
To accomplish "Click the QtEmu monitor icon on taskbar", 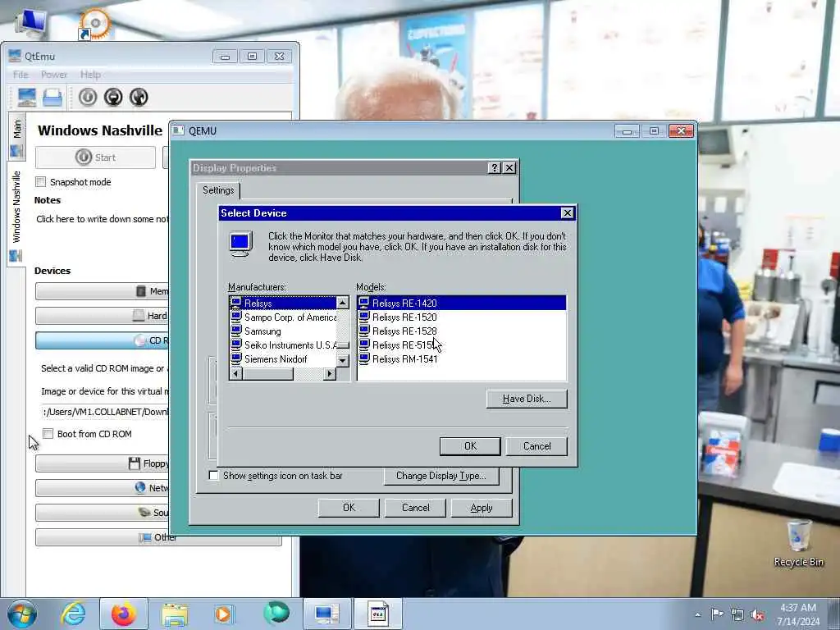I will click(x=326, y=614).
